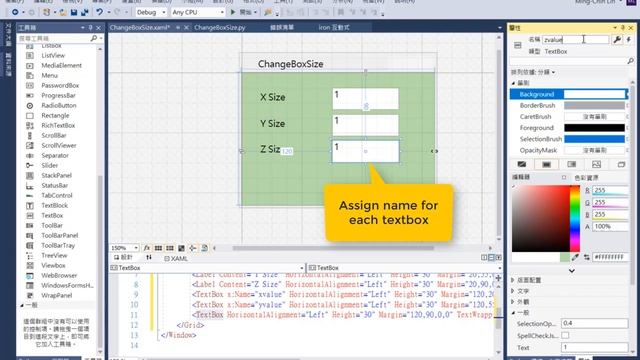Image resolution: width=640 pixels, height=360 pixels.
Task: Select the no-brush editor icon
Action: 522,164
